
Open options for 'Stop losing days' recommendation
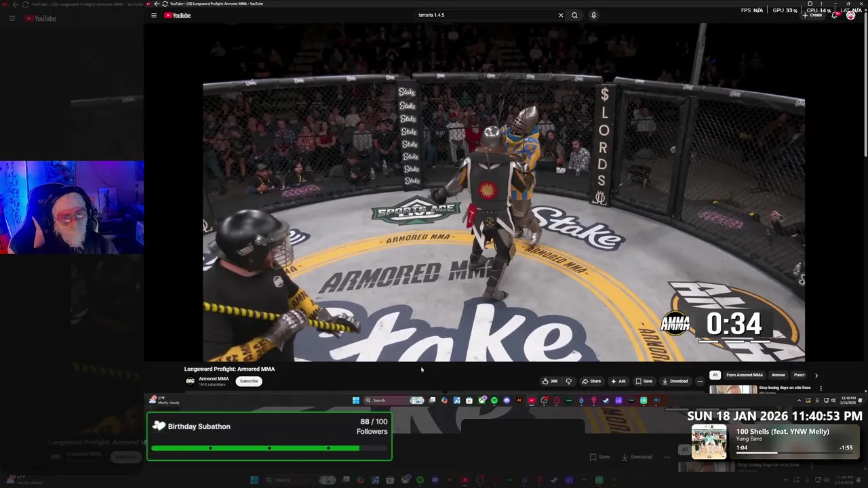pos(821,388)
